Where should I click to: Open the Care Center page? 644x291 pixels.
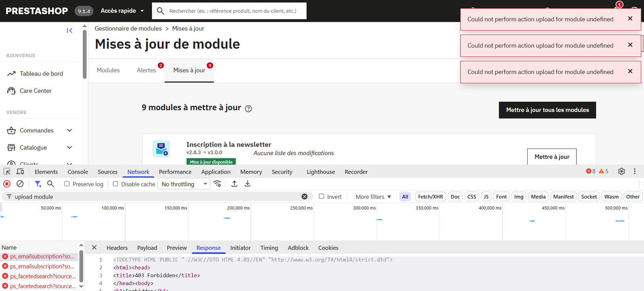pyautogui.click(x=36, y=91)
